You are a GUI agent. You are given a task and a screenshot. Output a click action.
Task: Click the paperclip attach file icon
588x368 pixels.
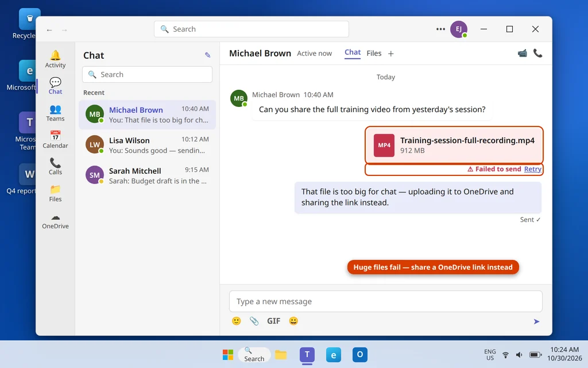(254, 321)
